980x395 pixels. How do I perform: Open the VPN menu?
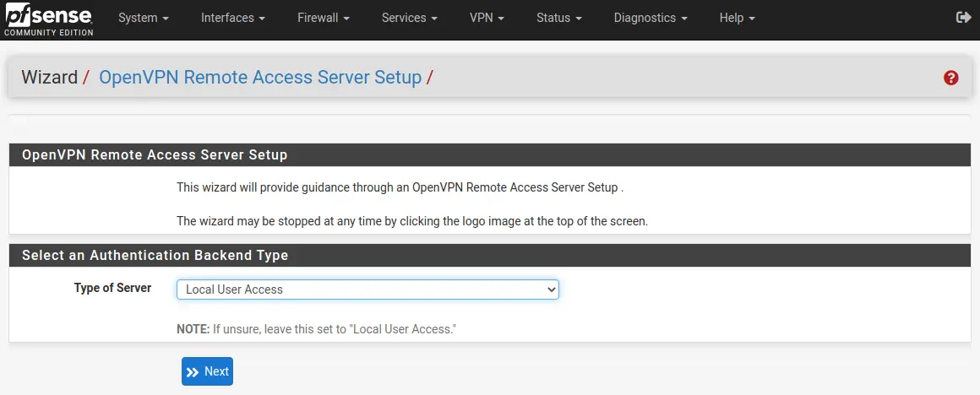click(487, 18)
